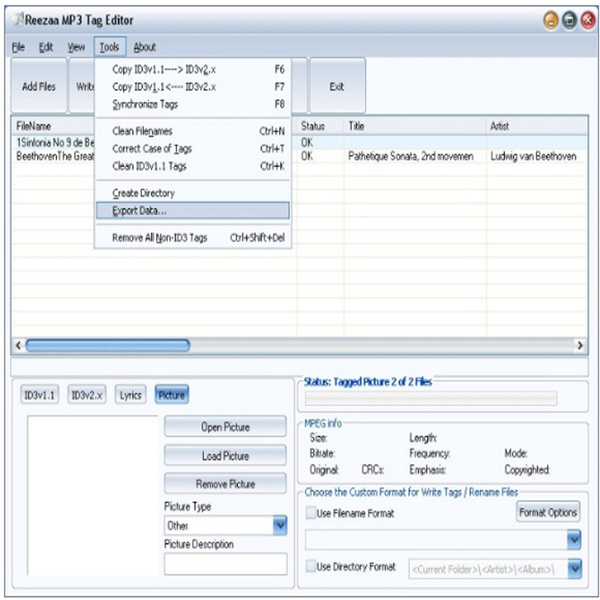600x600 pixels.
Task: Close the open Tools menu
Action: [x=110, y=47]
